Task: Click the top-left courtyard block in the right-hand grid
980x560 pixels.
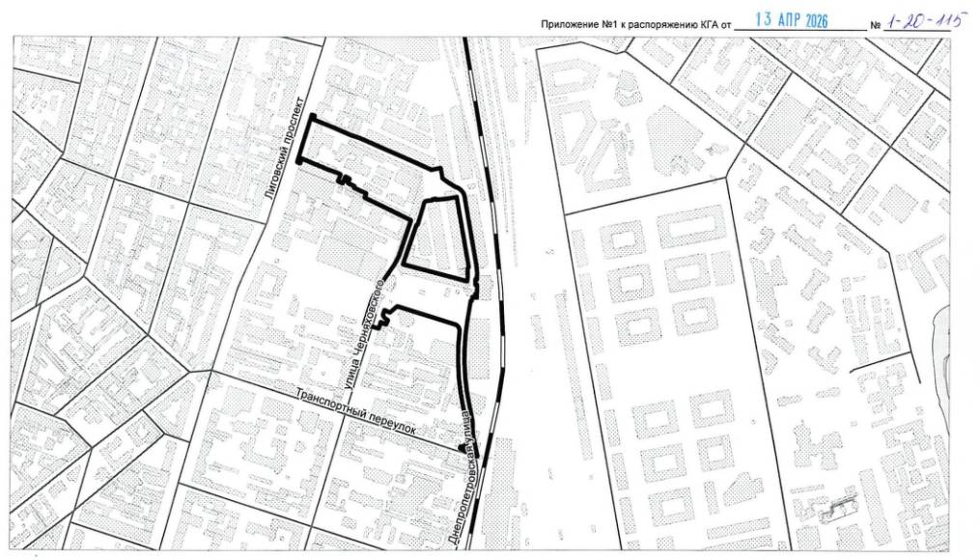Action: point(623,239)
